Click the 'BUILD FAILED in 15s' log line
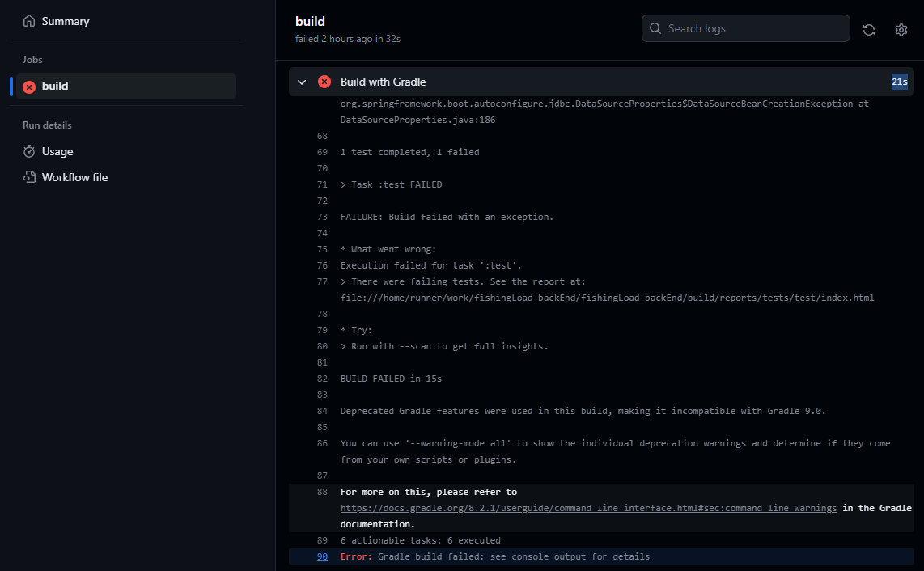 click(392, 379)
